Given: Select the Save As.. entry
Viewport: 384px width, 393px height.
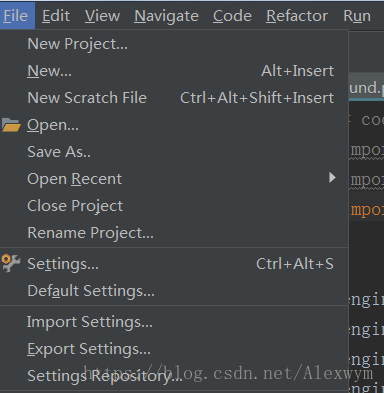Looking at the screenshot, I should click(x=174, y=152).
